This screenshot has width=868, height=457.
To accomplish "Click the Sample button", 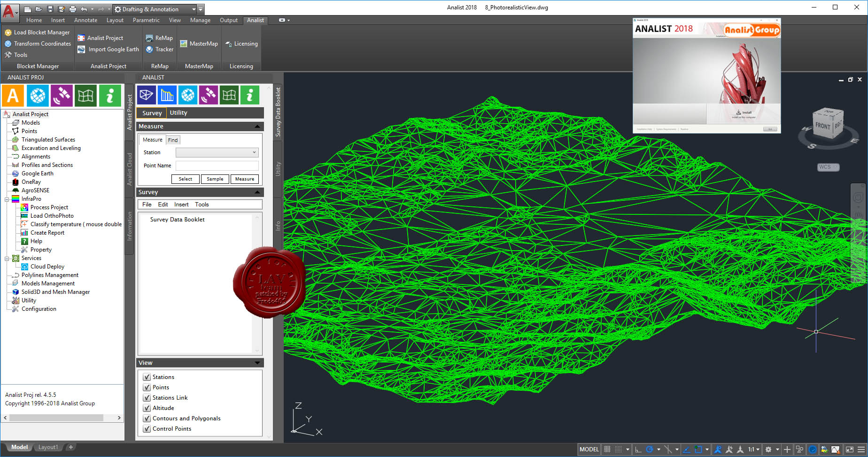I will (x=215, y=179).
